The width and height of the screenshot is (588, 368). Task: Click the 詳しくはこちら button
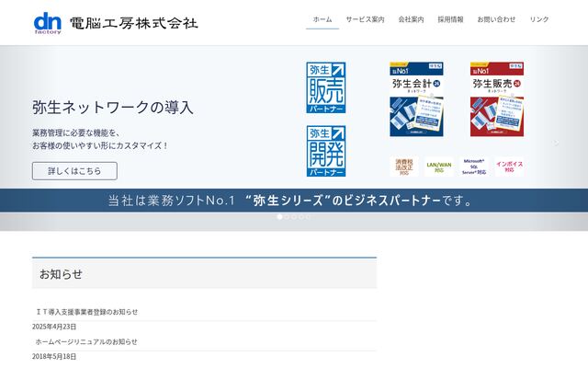coord(74,171)
